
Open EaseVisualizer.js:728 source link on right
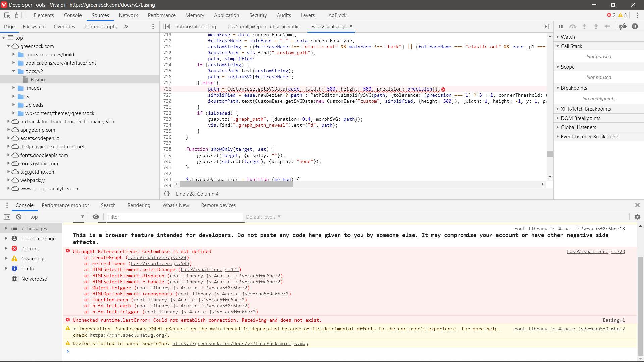point(596,251)
